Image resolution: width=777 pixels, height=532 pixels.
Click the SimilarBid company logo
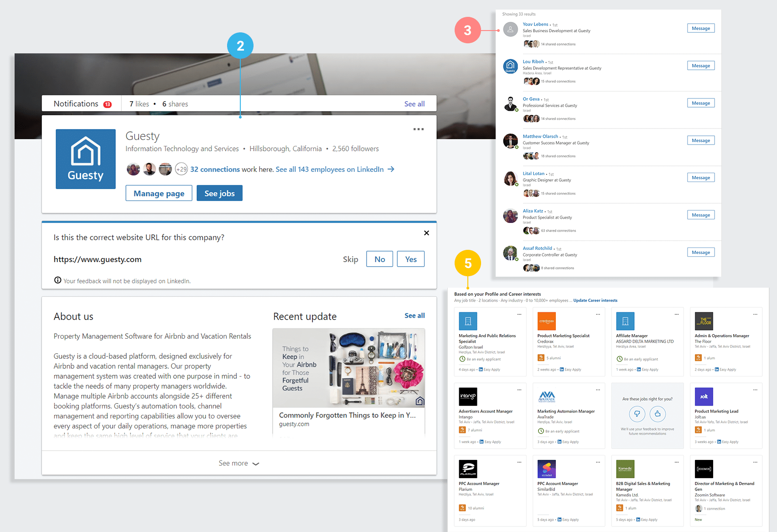click(546, 469)
